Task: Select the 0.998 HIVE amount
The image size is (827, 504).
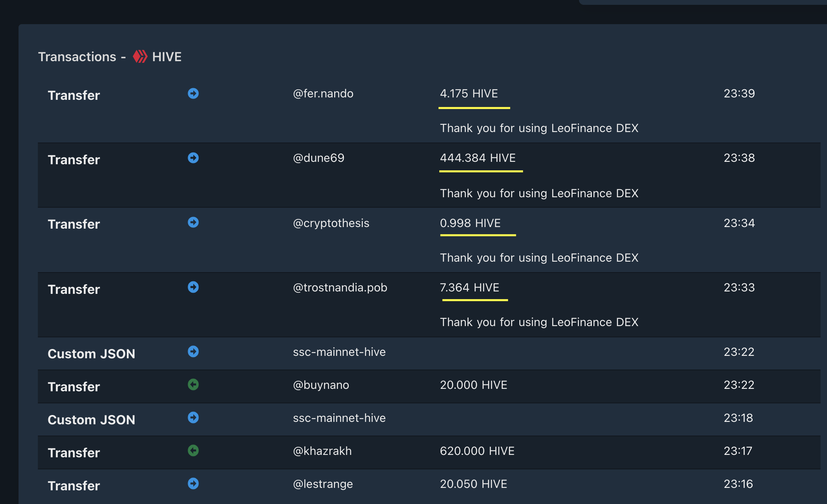Action: tap(470, 223)
